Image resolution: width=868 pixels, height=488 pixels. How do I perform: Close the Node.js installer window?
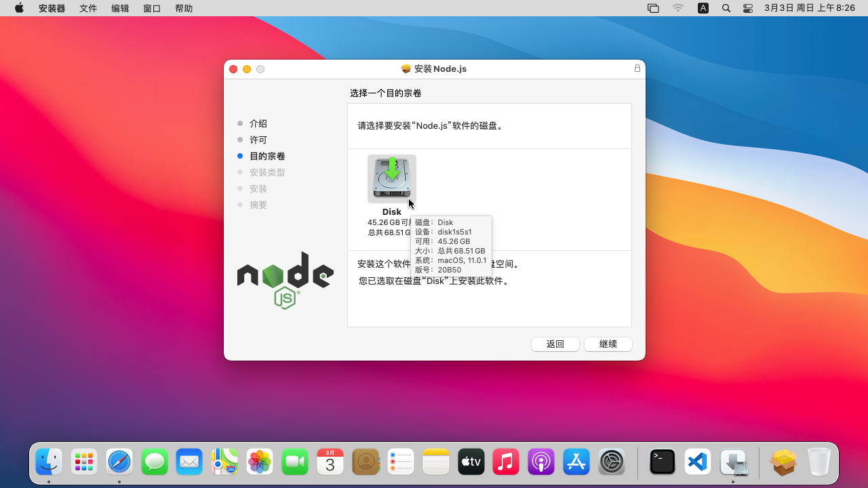click(x=233, y=69)
